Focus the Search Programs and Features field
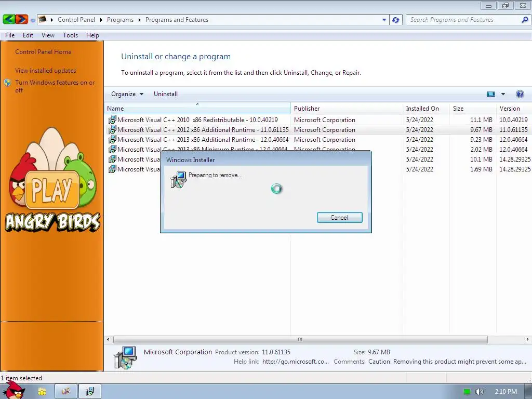This screenshot has height=399, width=532. [x=463, y=20]
